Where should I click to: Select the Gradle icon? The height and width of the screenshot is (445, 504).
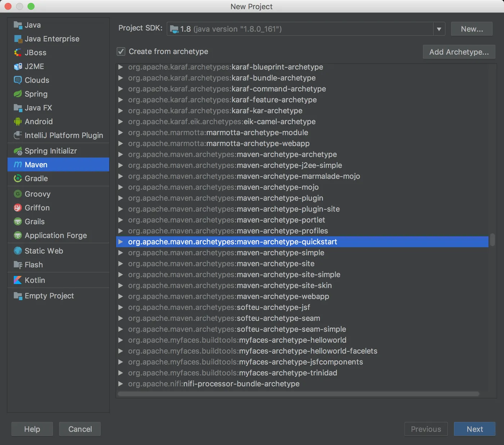(18, 178)
